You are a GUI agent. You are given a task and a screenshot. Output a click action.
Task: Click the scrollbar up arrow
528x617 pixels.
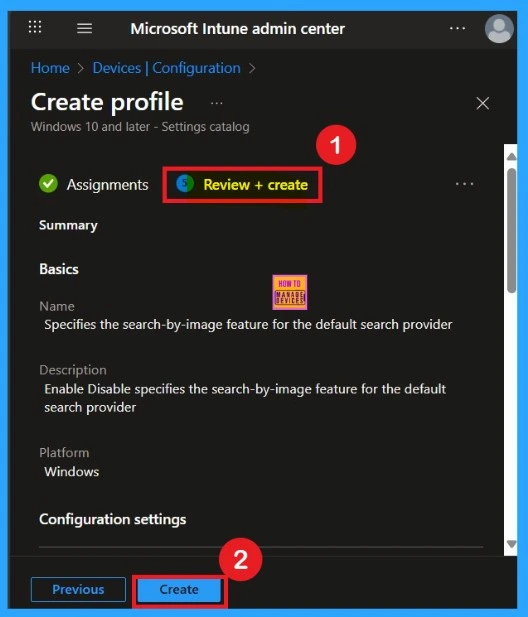coord(511,157)
